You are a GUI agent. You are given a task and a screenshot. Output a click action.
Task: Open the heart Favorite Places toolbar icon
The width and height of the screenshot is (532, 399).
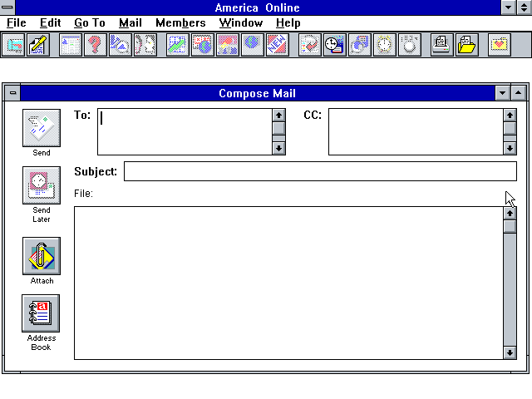(500, 45)
